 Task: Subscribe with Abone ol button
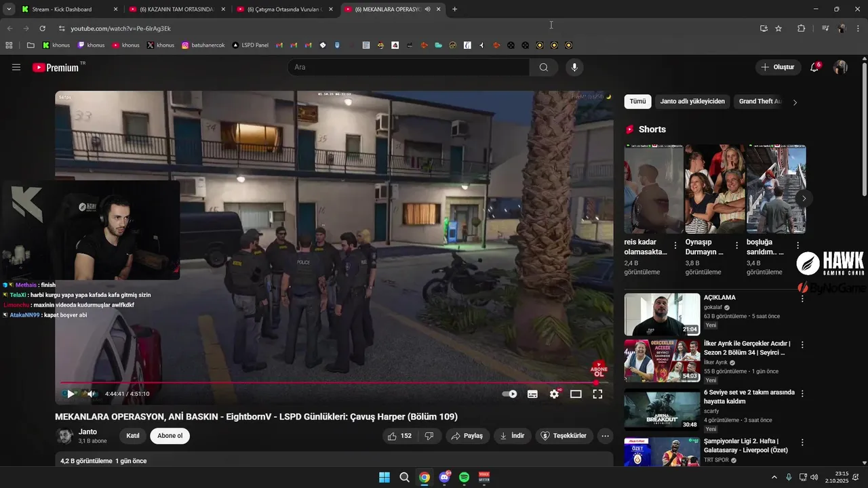(170, 436)
